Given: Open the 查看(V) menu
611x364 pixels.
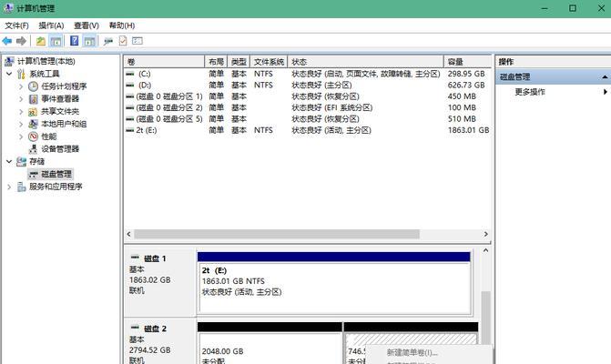Looking at the screenshot, I should click(x=87, y=25).
